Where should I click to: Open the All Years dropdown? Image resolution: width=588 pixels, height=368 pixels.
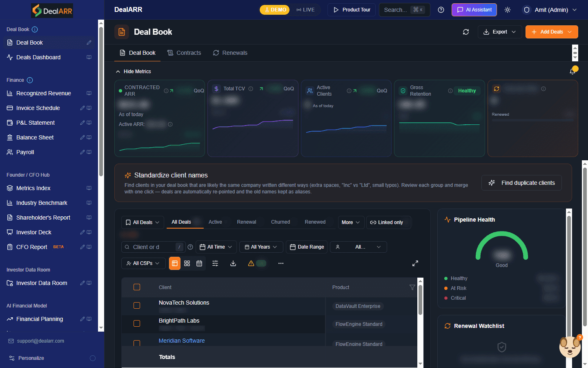pos(261,247)
